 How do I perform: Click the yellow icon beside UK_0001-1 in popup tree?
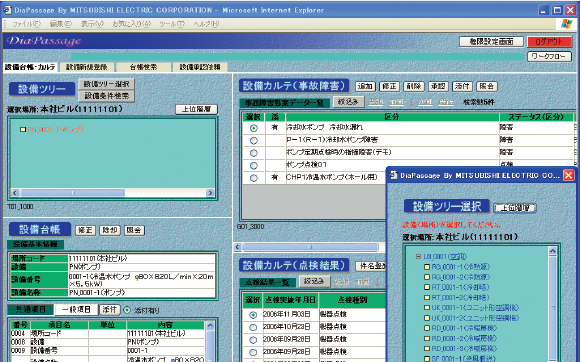427,308
